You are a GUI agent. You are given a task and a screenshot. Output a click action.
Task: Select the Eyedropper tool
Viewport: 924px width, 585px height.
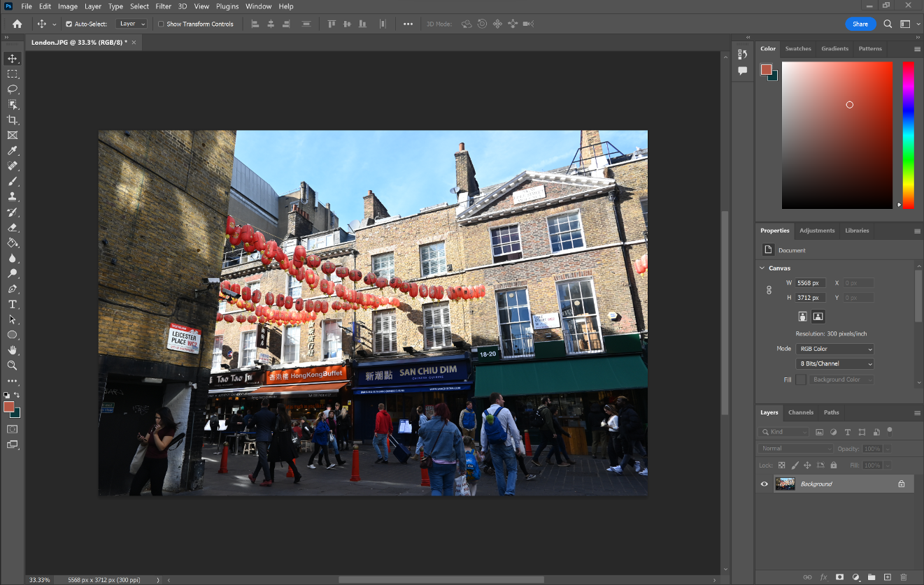tap(13, 150)
